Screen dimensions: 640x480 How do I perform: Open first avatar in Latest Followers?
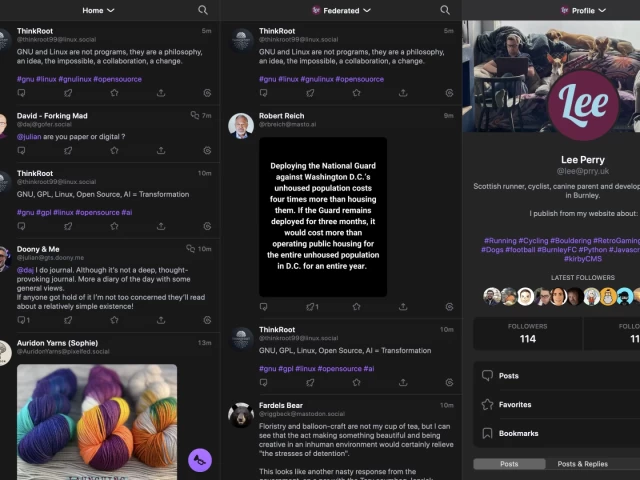pyautogui.click(x=492, y=296)
